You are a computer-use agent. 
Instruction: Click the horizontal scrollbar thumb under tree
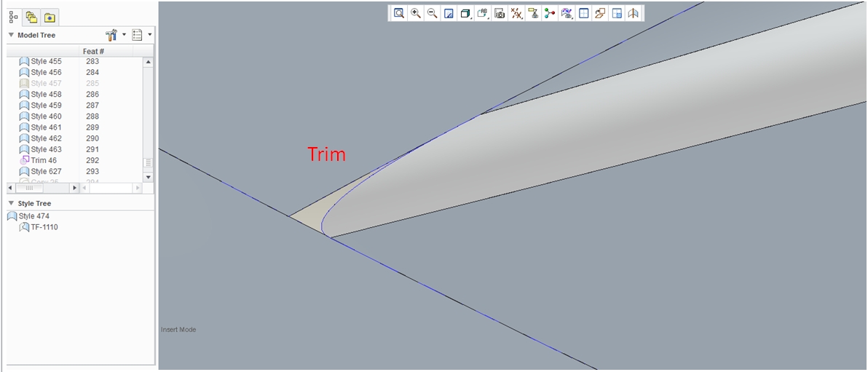point(29,189)
